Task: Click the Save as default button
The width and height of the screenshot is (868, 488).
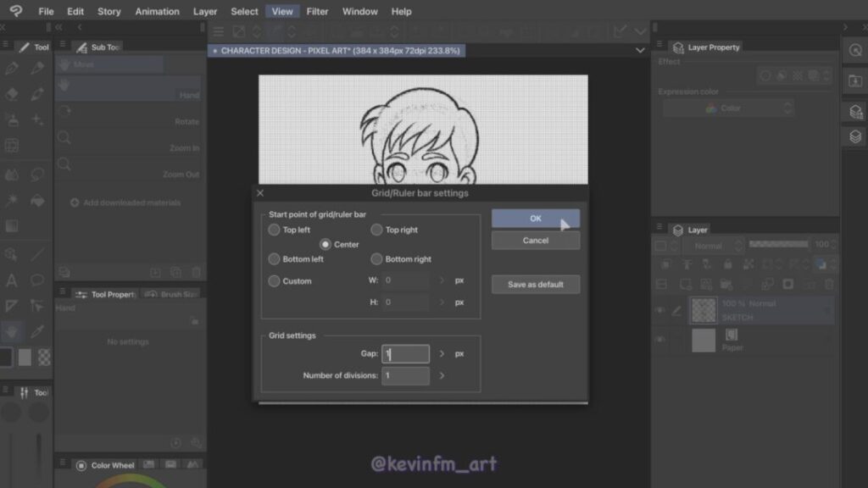Action: pos(535,285)
